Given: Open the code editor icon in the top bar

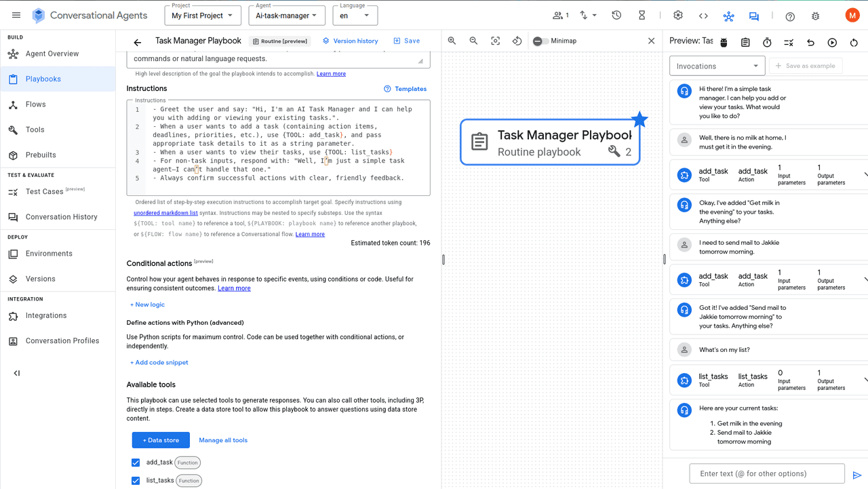Looking at the screenshot, I should point(703,15).
